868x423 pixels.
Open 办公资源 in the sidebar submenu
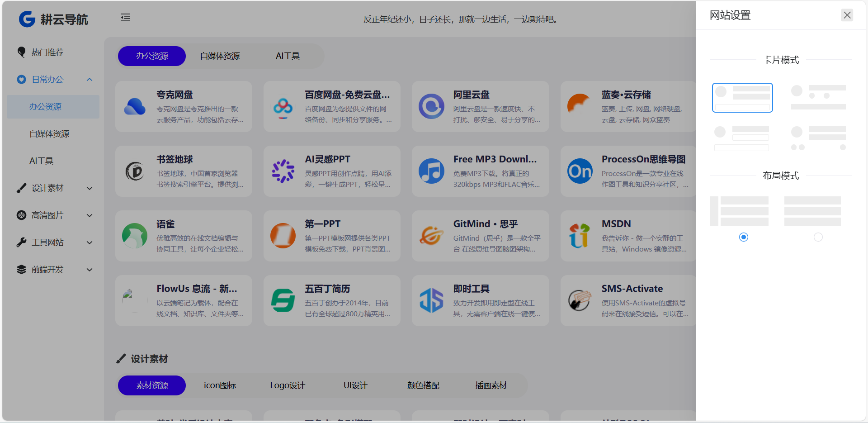(x=53, y=107)
